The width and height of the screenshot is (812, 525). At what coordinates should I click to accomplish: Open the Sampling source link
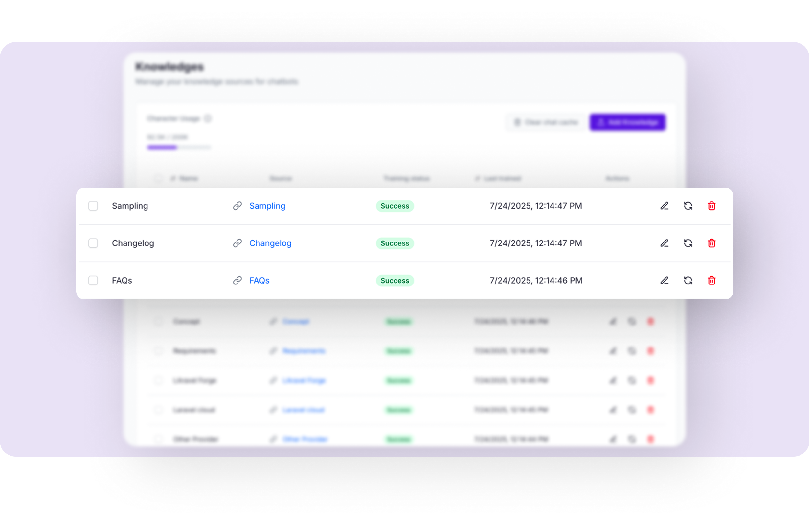tap(267, 206)
